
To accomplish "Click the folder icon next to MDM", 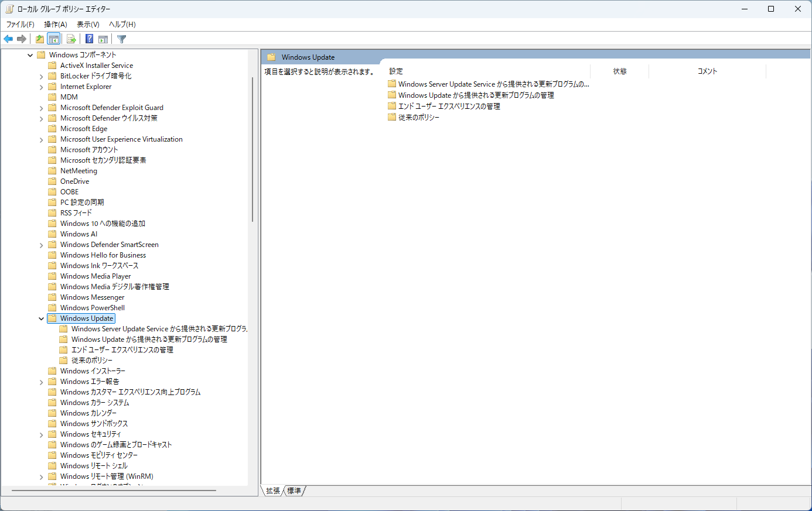I will click(52, 97).
